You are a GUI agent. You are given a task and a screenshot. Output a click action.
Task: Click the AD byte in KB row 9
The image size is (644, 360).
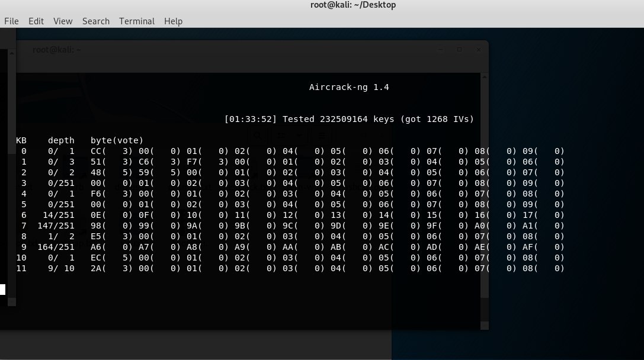pyautogui.click(x=432, y=247)
